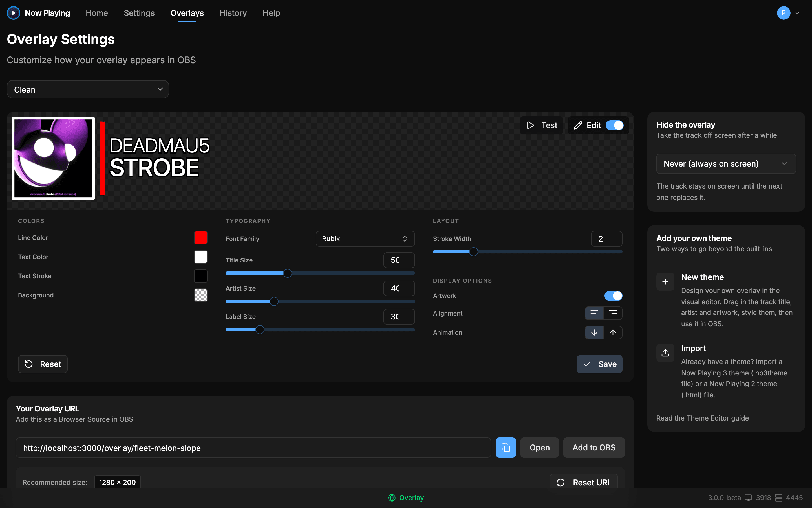Click the Open URL button

click(x=539, y=448)
